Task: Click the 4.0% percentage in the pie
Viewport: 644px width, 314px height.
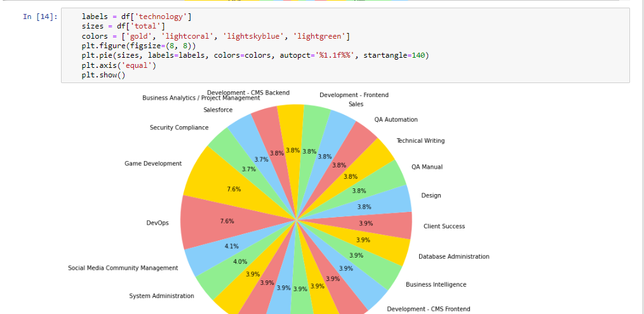Action: click(240, 261)
